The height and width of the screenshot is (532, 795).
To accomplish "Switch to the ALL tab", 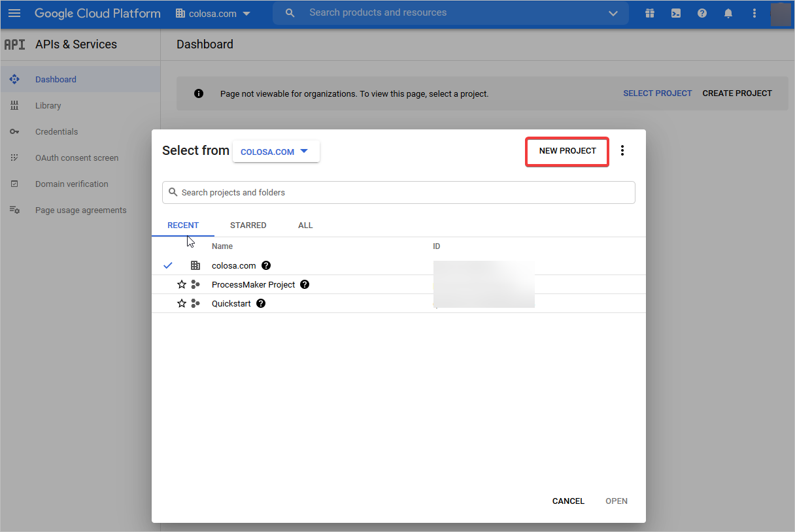I will pyautogui.click(x=305, y=225).
